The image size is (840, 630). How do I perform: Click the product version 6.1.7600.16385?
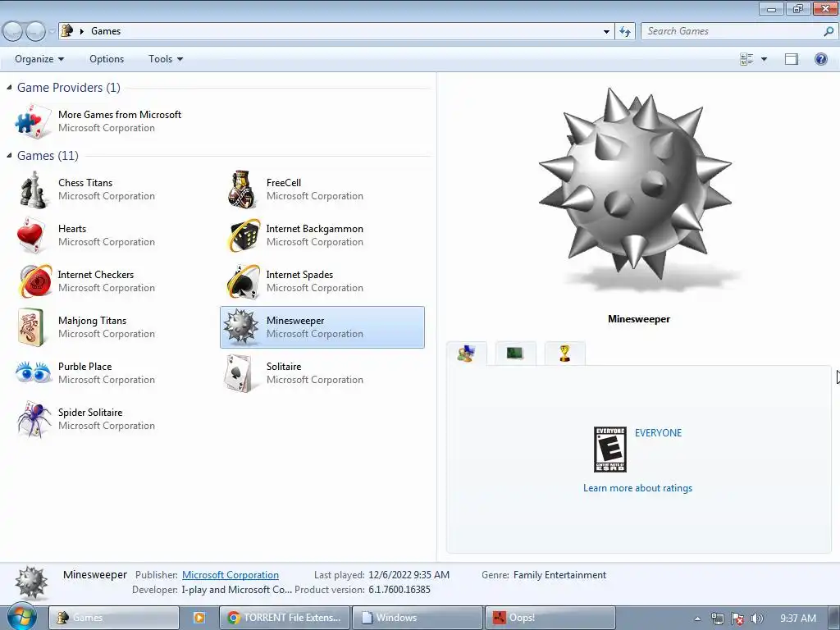(399, 590)
